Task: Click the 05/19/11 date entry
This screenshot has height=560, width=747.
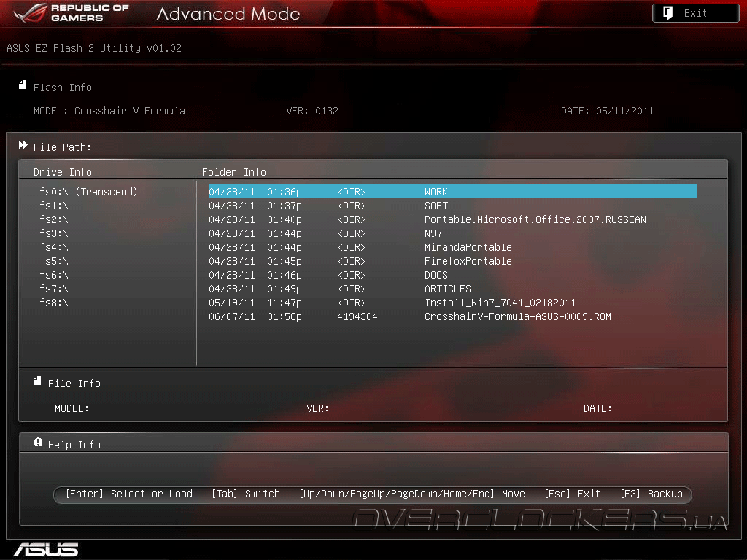Action: [231, 303]
